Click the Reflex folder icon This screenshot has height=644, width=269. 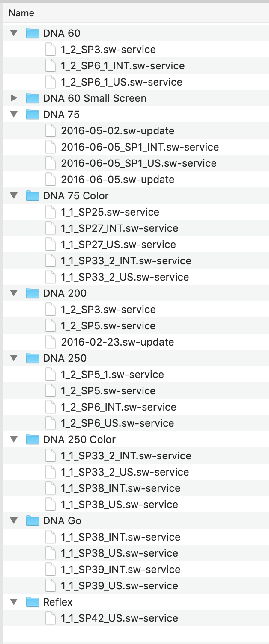tap(33, 602)
